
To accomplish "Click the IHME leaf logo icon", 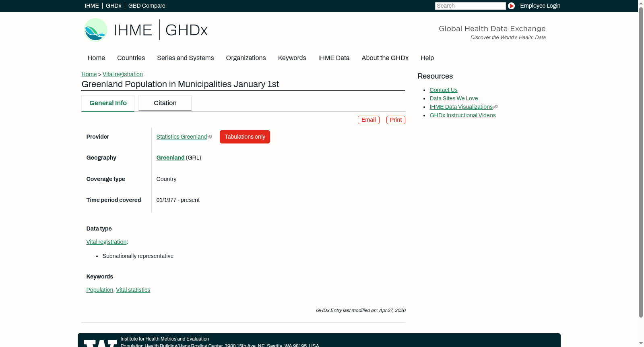I will pos(95,30).
